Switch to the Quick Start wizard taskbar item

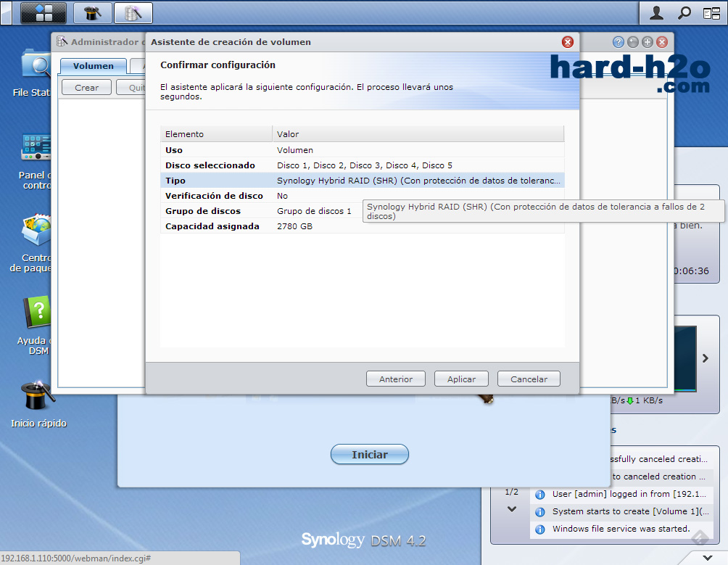pyautogui.click(x=93, y=12)
